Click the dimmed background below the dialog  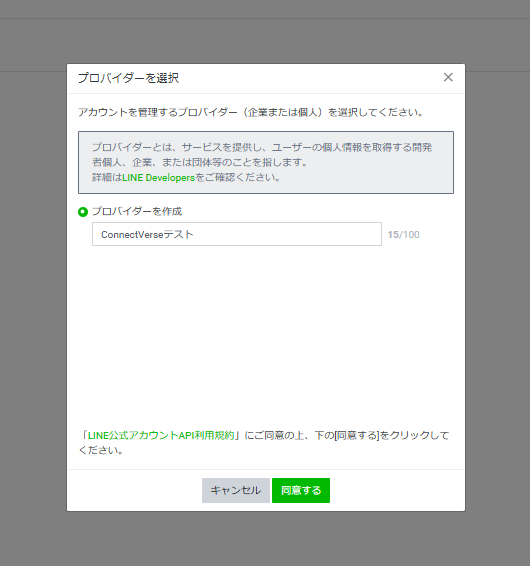(x=265, y=539)
